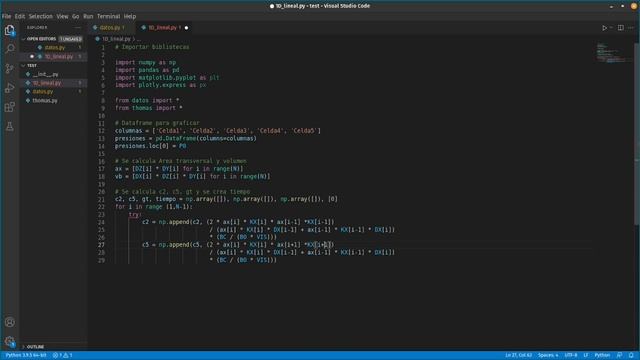Click the '# Importar bibliotecas' comment
Screen dimensions: 640x360
[x=152, y=47]
